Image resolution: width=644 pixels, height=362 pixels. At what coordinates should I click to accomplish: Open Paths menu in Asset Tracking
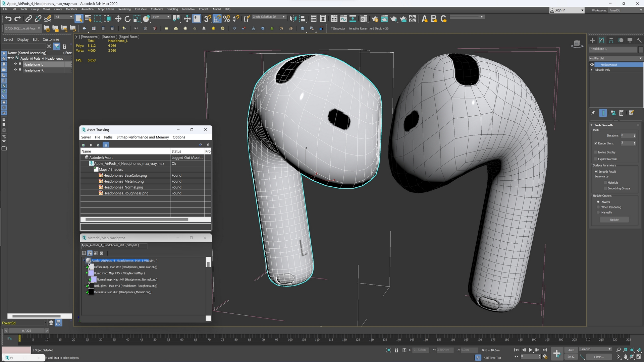click(x=108, y=137)
